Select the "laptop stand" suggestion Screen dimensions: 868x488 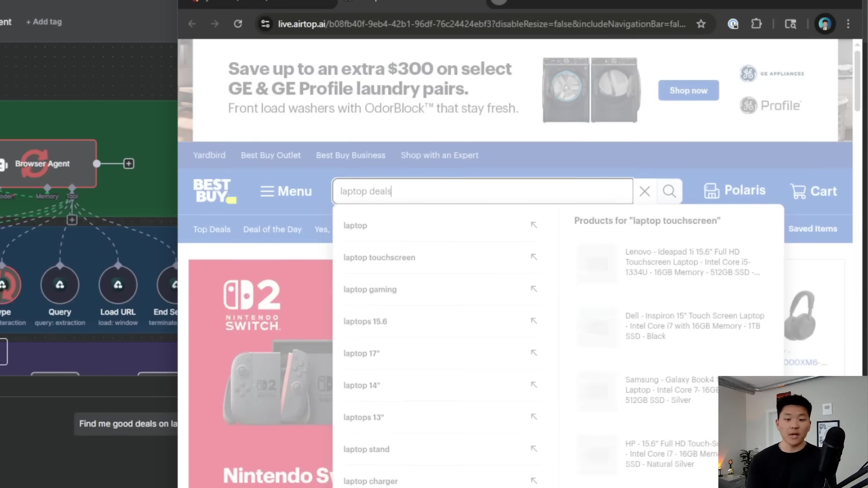tap(366, 450)
